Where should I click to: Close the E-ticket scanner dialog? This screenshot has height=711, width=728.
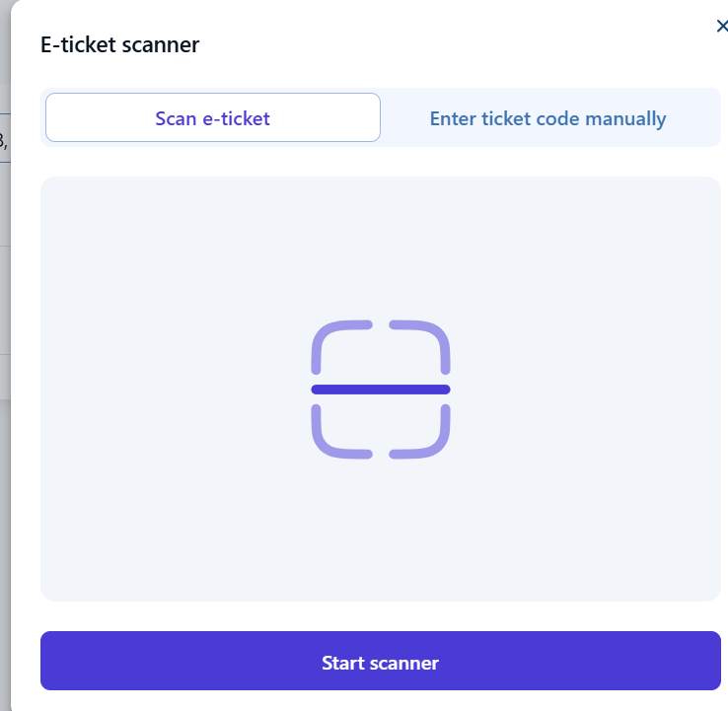point(721,27)
